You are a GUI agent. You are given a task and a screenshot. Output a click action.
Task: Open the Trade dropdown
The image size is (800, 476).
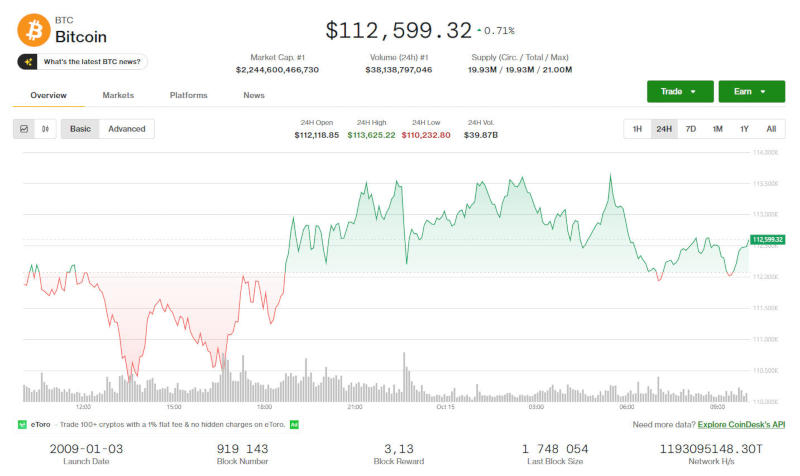point(679,91)
